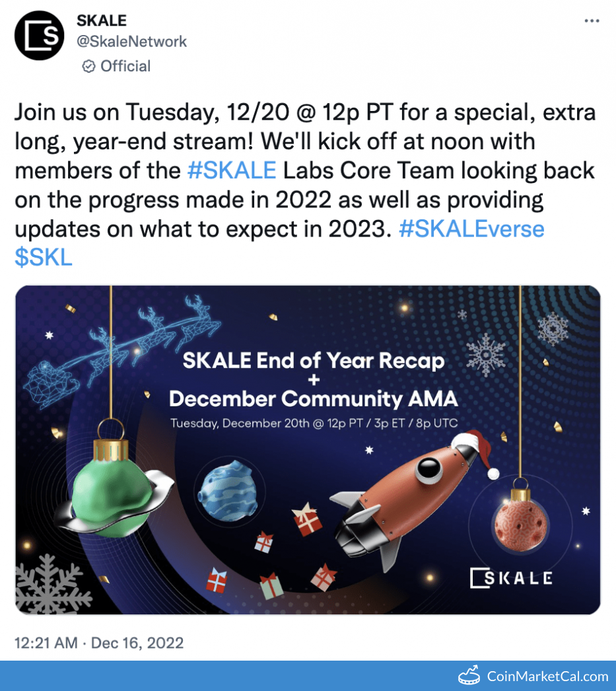Click the red moon ornament
This screenshot has height=691, width=616.
coord(520,524)
